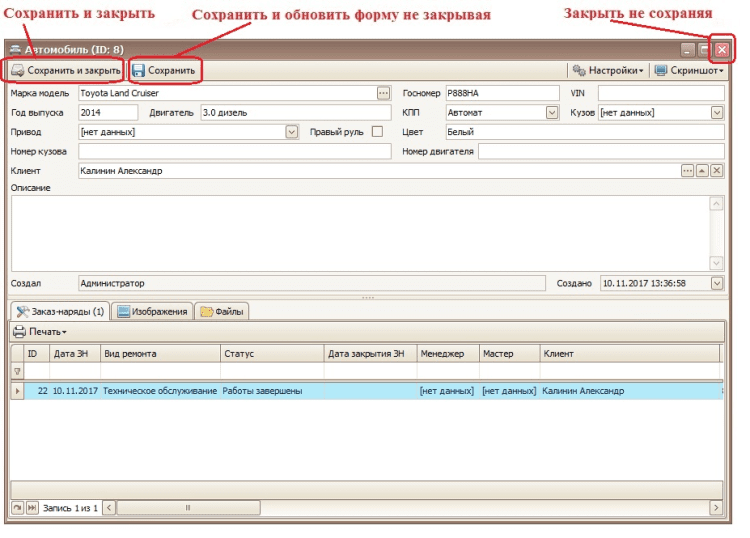This screenshot has width=750, height=538.
Task: Open the 'Создано' date dropdown
Action: point(716,284)
